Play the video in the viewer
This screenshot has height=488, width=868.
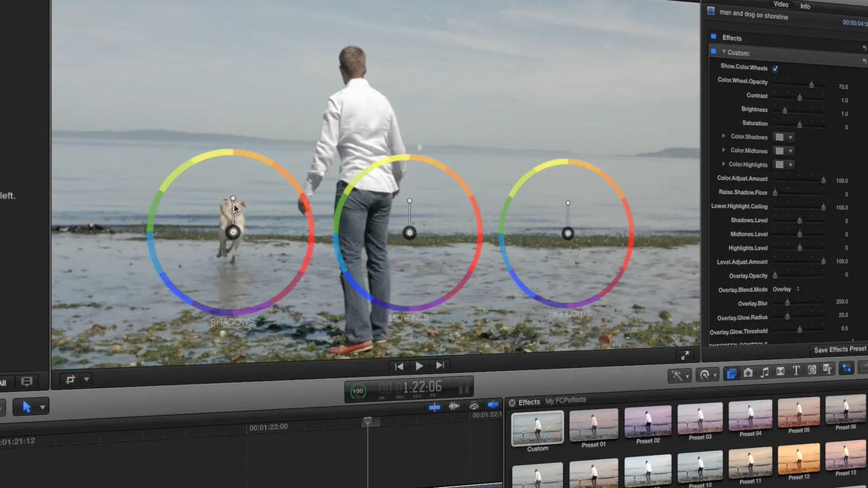point(419,366)
